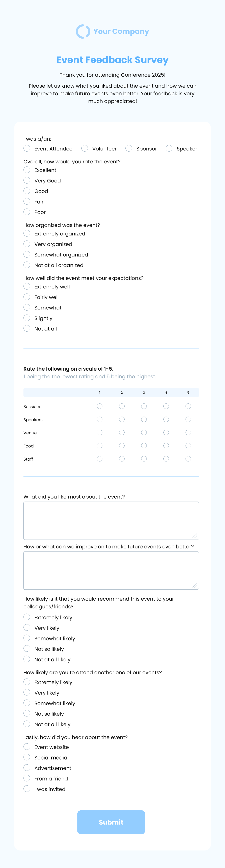Select Extremely likely to recommend the event
This screenshot has height=868, width=225.
tap(27, 617)
